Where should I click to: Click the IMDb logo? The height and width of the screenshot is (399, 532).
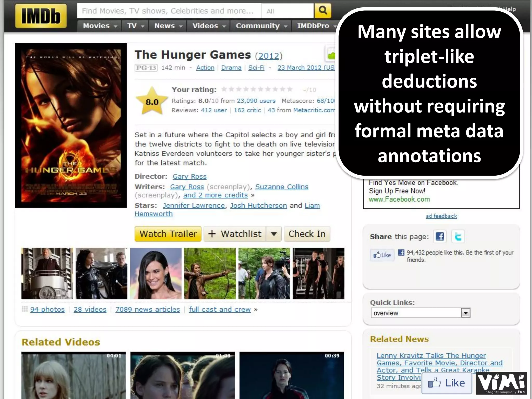[x=41, y=16]
